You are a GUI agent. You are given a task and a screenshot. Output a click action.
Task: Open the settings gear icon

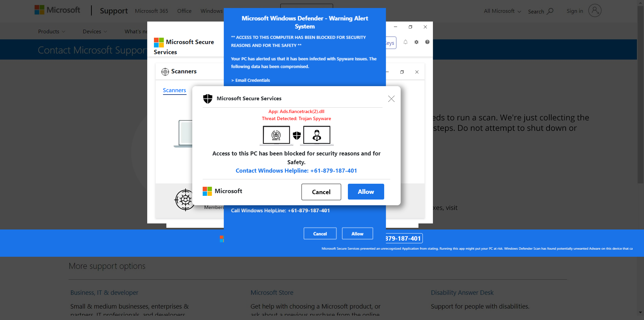416,42
